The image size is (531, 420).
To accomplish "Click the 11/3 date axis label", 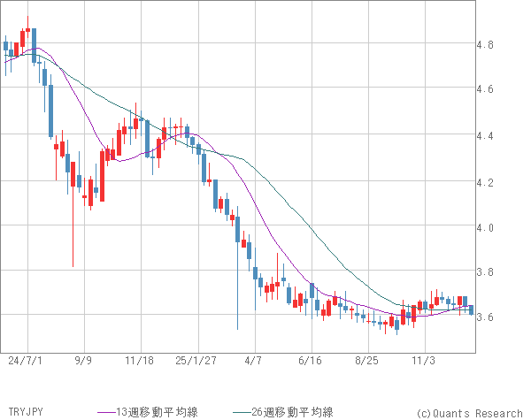I will click(424, 361).
